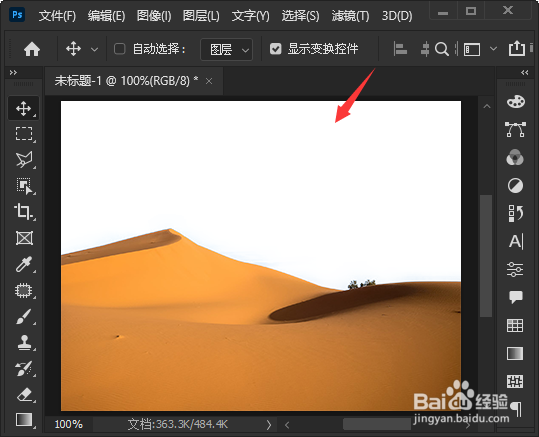
Task: Click the 文档:363.3K/484.4K status text
Action: click(x=177, y=424)
